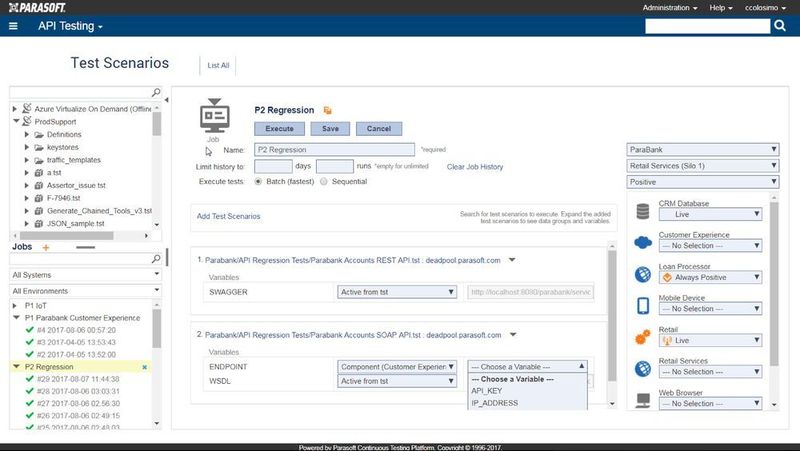Open the hamburger navigation menu
Screen dimensions: 800x451
pyautogui.click(x=13, y=26)
